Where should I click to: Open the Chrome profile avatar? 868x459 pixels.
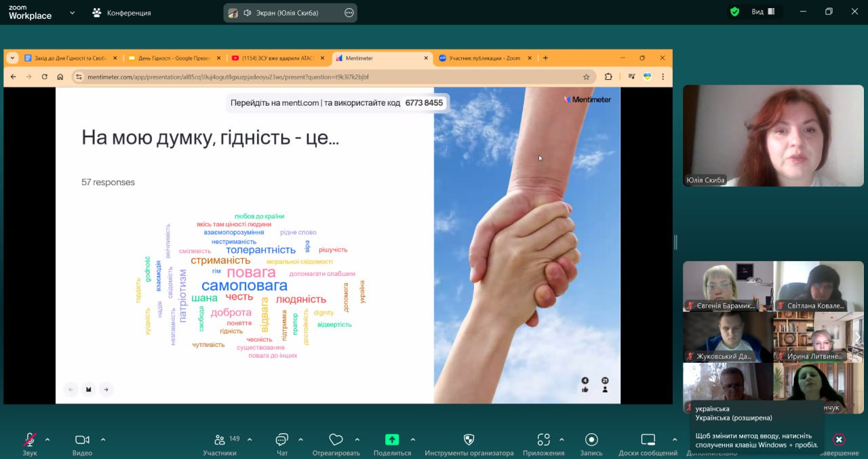(647, 77)
